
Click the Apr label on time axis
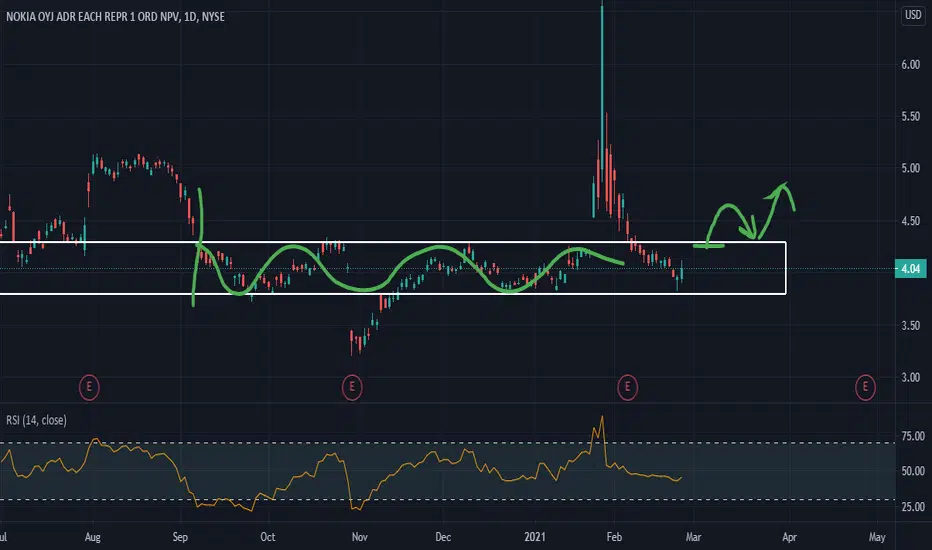pyautogui.click(x=789, y=538)
